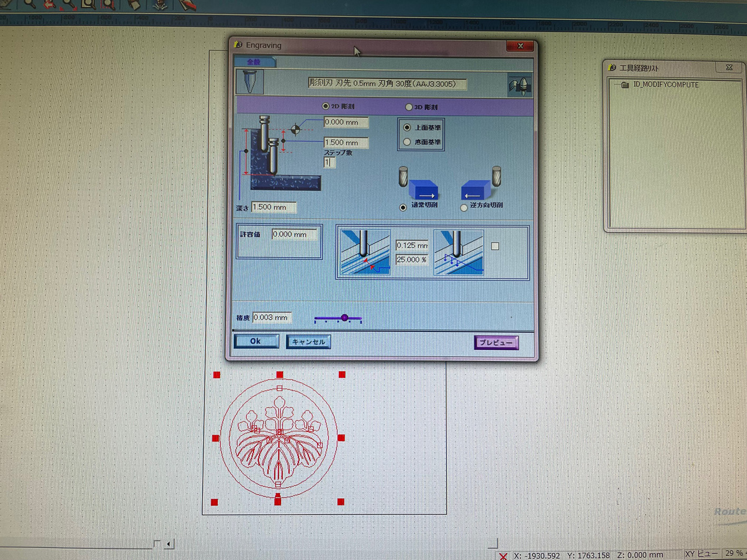The image size is (747, 560).
Task: Click the 精度 precision slider handle
Action: tap(344, 318)
